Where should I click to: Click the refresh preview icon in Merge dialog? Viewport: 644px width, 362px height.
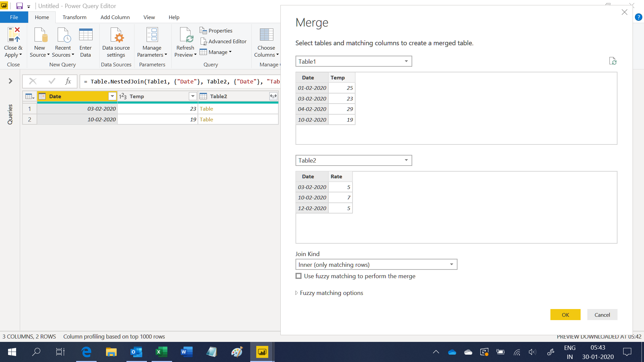point(612,61)
